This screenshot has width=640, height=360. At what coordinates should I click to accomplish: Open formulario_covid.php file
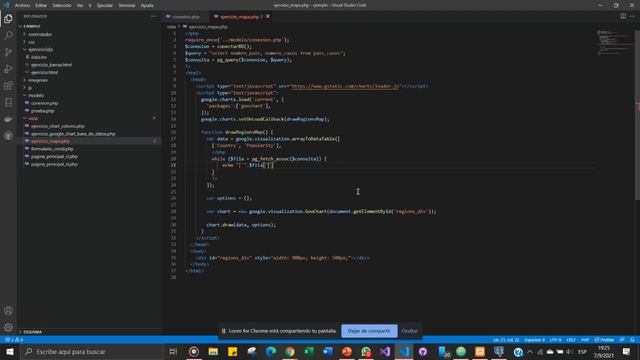pyautogui.click(x=52, y=149)
